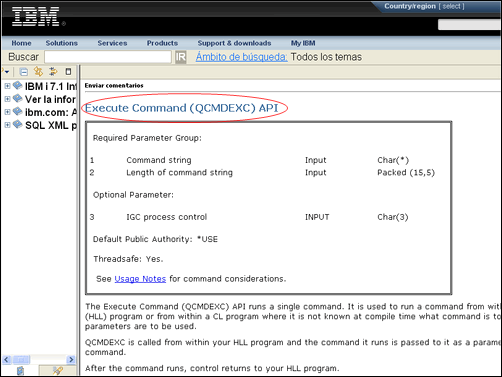Select the IBM i 7.1 Inf tree item

coord(51,86)
